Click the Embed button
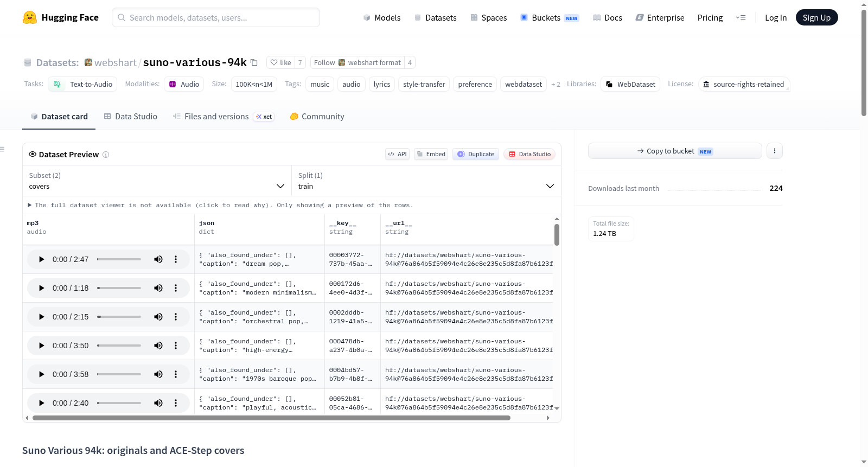The height and width of the screenshot is (467, 868). tap(431, 154)
